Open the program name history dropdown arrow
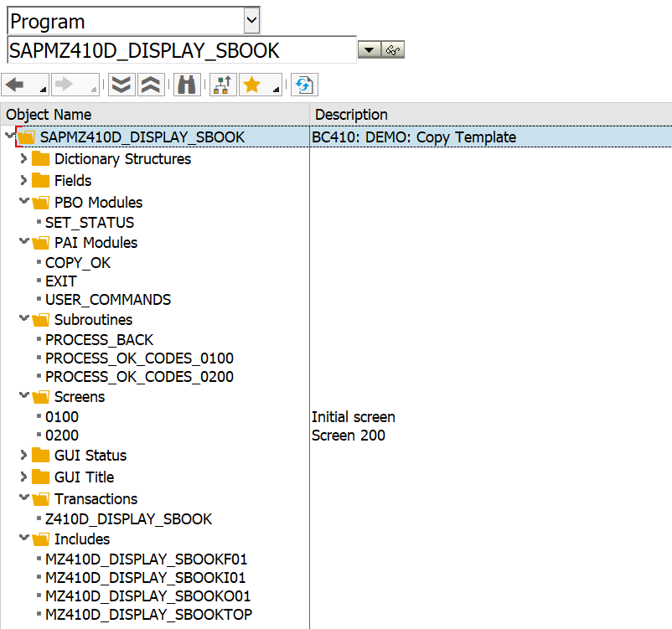This screenshot has width=672, height=629. pos(369,50)
